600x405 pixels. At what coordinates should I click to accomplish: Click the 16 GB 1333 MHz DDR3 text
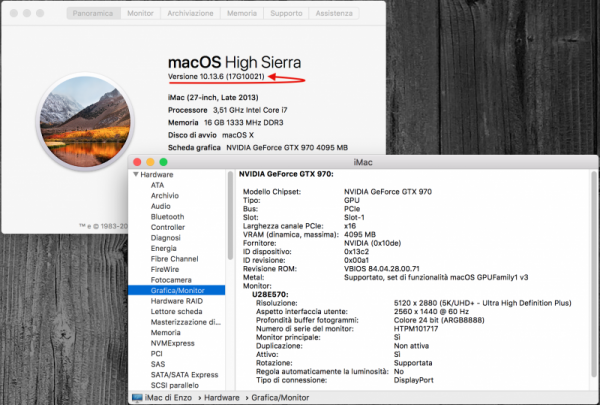(244, 123)
